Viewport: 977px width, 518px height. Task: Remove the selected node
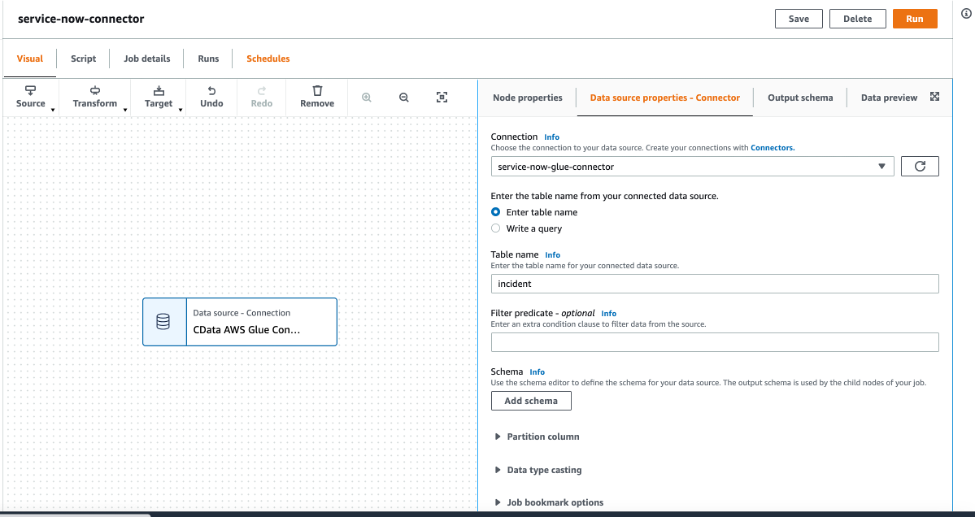(317, 97)
